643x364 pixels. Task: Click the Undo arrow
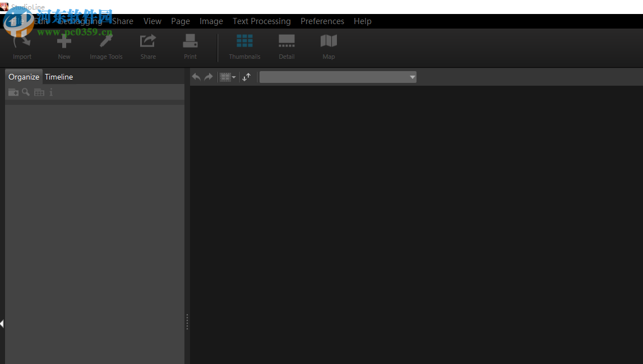pyautogui.click(x=196, y=77)
